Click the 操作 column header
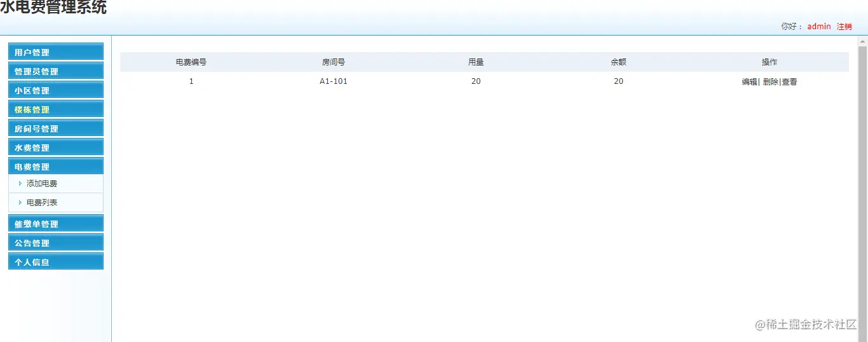868x342 pixels. [770, 62]
